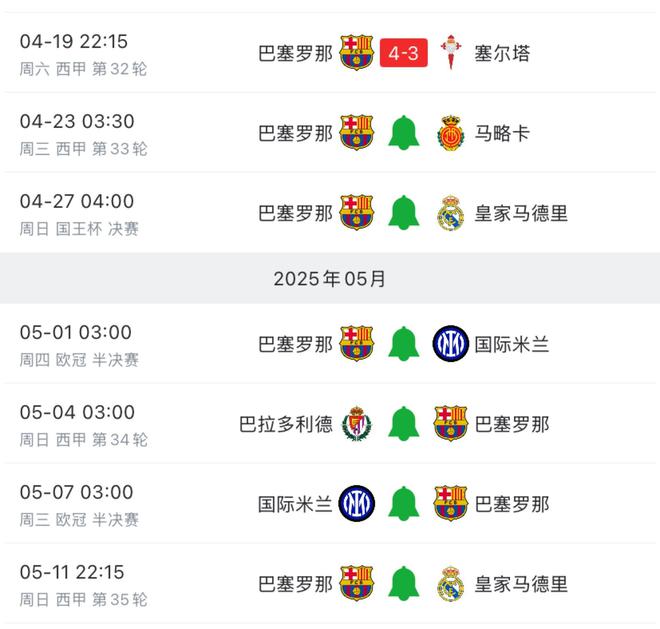Toggle reminder bell for the 05-07 欧冠 半决赛
The image size is (660, 629).
404,504
